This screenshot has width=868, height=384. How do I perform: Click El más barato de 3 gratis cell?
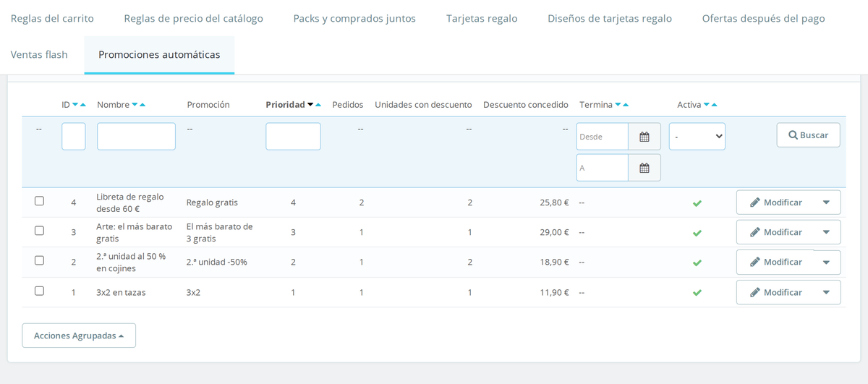(220, 232)
